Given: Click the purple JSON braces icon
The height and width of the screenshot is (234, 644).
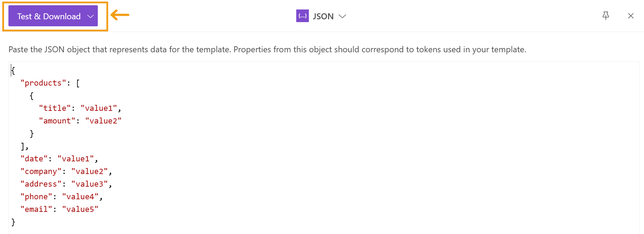Looking at the screenshot, I should (302, 16).
